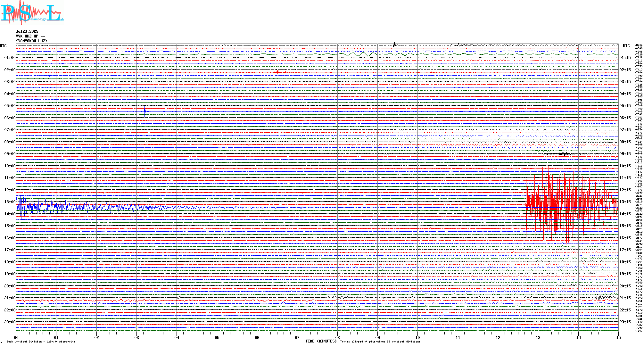Click the 23:15 time label on the right
Screen dimensions: 644x346
[625, 322]
